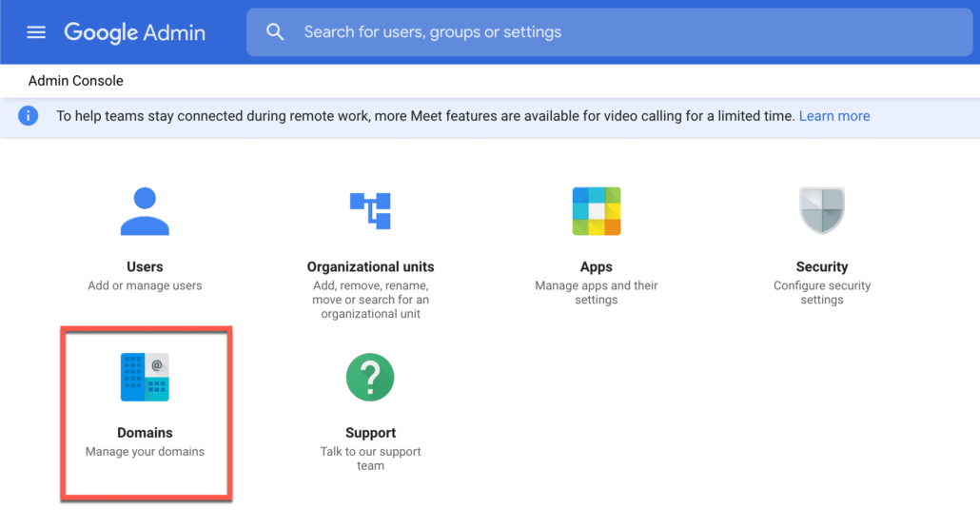Click the Security shield icon
The height and width of the screenshot is (528, 980).
(822, 210)
